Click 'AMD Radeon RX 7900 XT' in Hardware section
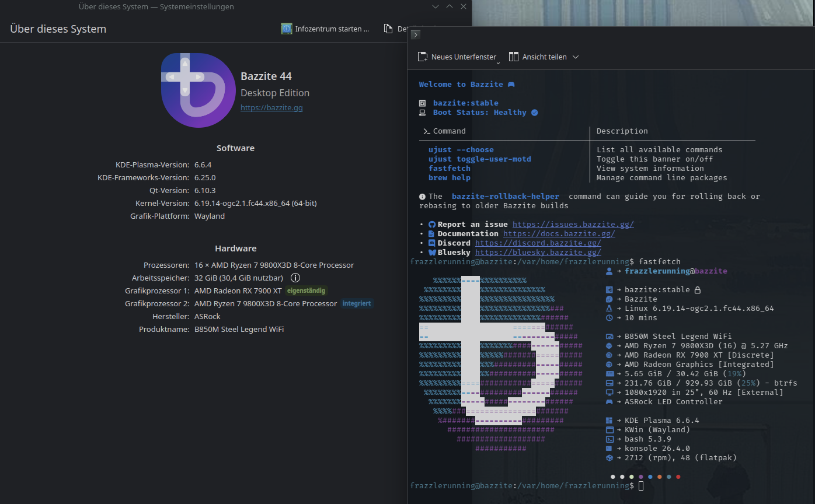Screen dimensions: 815x504 point(238,290)
